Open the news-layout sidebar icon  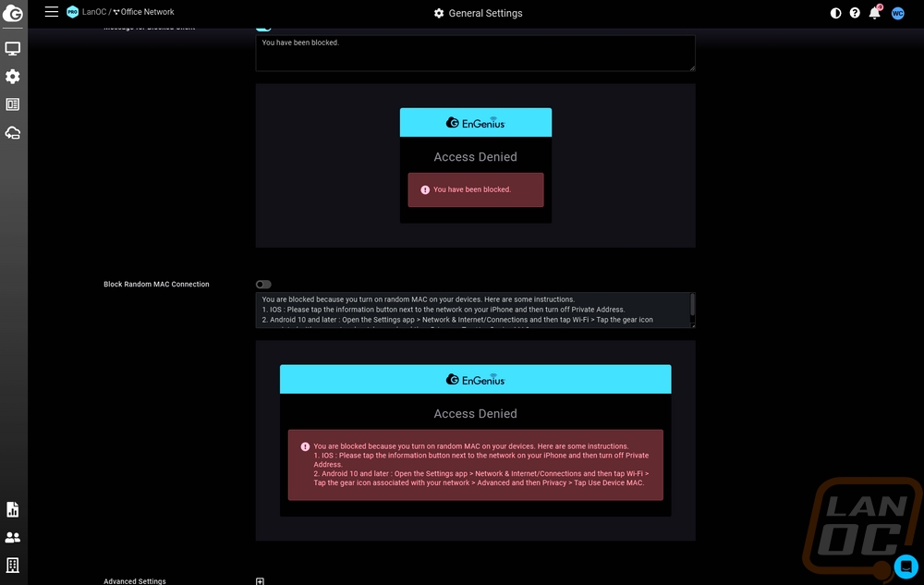click(13, 104)
